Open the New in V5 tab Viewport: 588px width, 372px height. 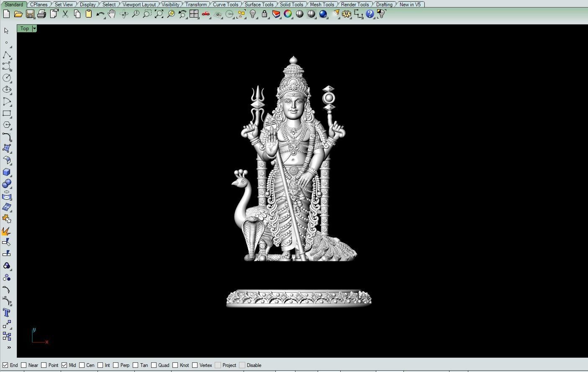410,4
